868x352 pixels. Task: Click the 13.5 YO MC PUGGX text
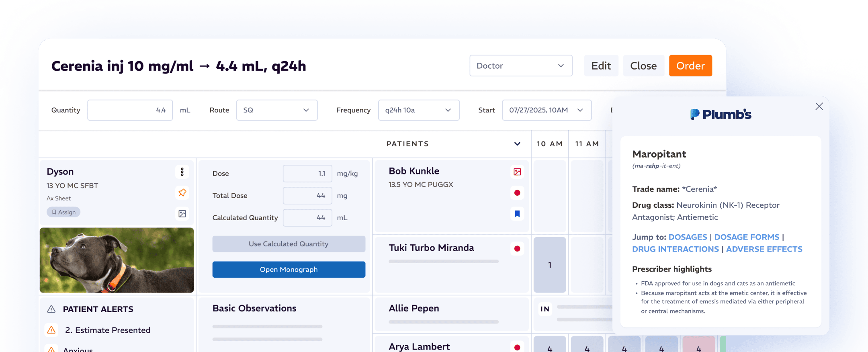click(421, 184)
